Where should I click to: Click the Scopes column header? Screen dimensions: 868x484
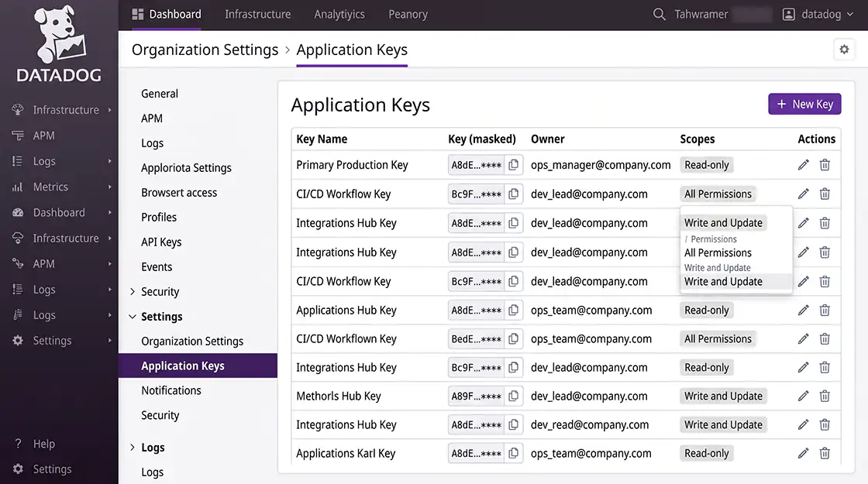tap(697, 139)
